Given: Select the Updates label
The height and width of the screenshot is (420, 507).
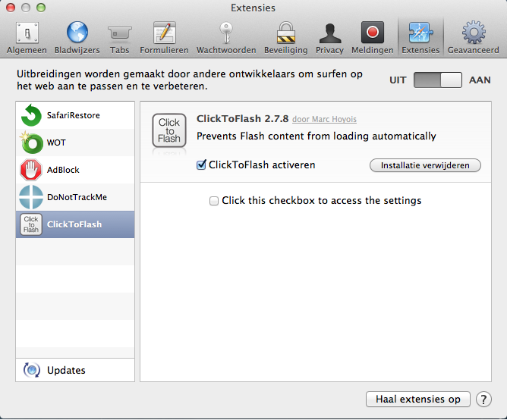Looking at the screenshot, I should coord(66,370).
